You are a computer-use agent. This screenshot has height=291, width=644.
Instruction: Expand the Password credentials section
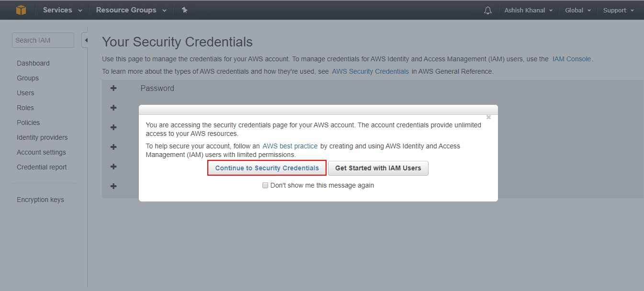point(113,88)
